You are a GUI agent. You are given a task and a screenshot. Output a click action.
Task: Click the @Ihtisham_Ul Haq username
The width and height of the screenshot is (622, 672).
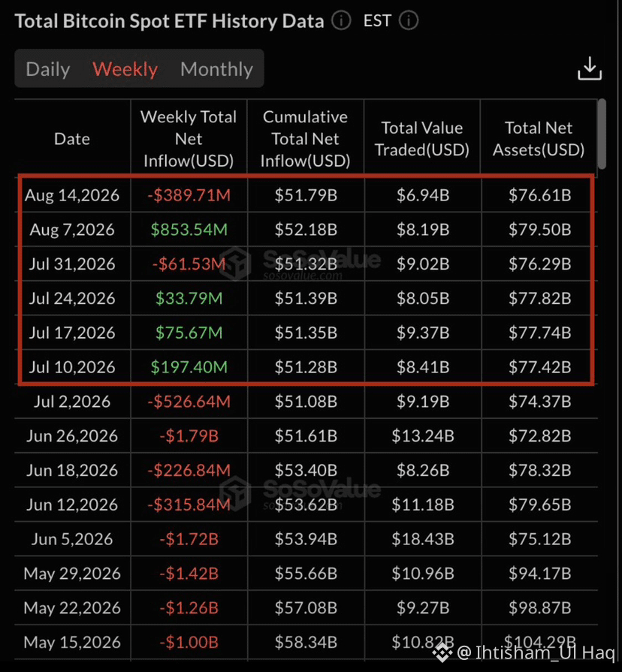point(536,652)
